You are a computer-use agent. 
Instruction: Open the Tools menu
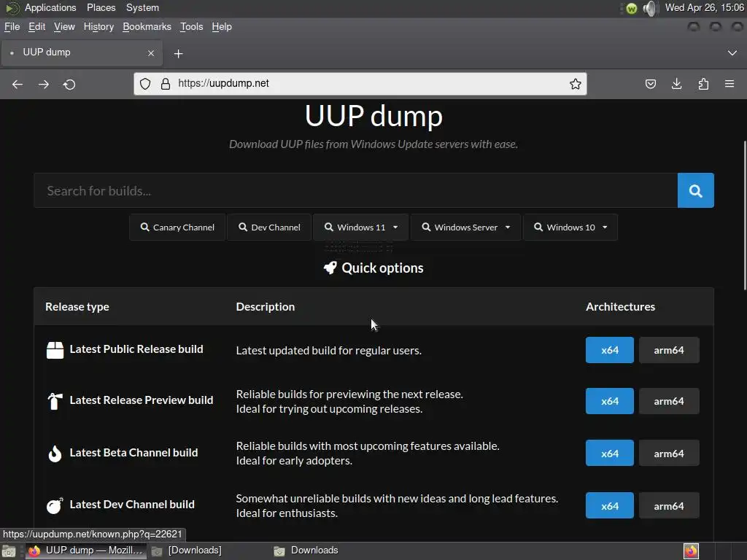(192, 27)
